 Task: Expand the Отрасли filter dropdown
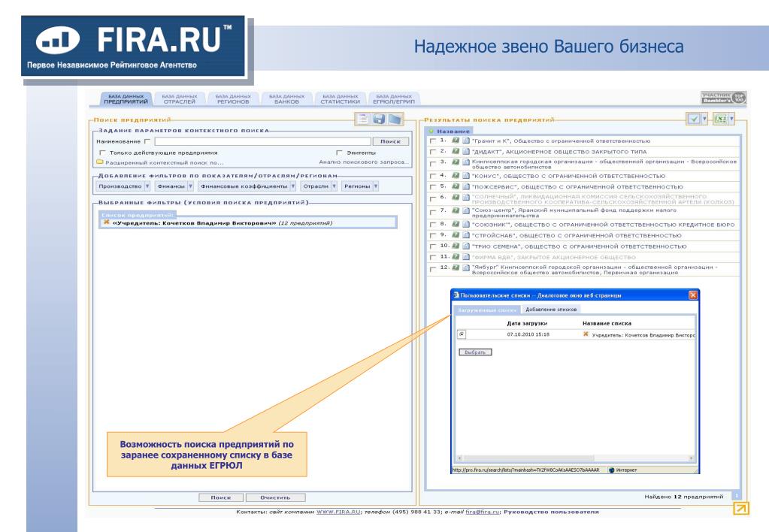[334, 186]
